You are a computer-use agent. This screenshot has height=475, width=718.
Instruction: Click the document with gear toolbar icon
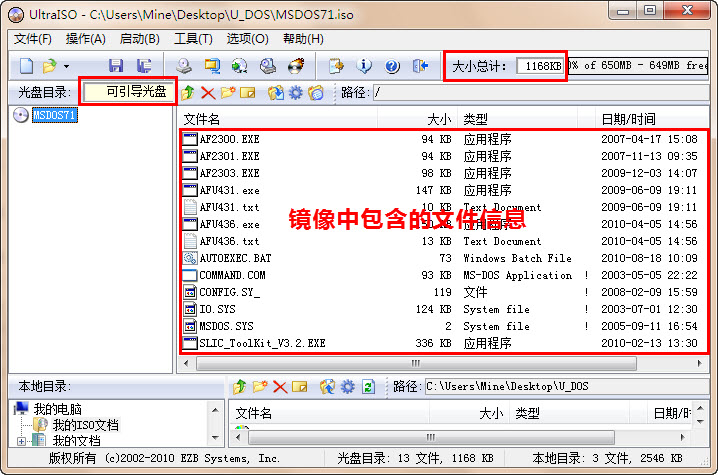pyautogui.click(x=337, y=66)
